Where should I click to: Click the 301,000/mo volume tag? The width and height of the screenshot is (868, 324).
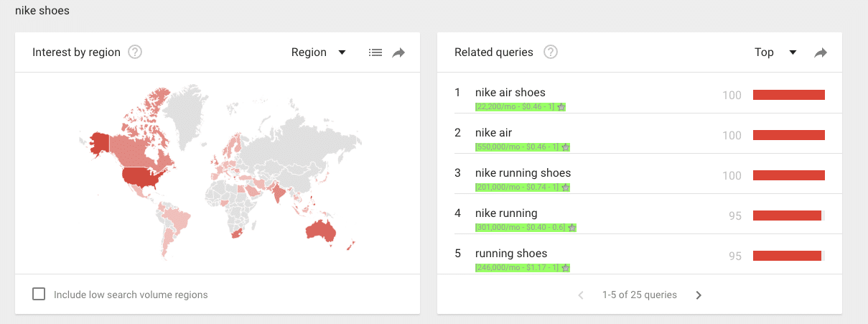[x=521, y=228]
